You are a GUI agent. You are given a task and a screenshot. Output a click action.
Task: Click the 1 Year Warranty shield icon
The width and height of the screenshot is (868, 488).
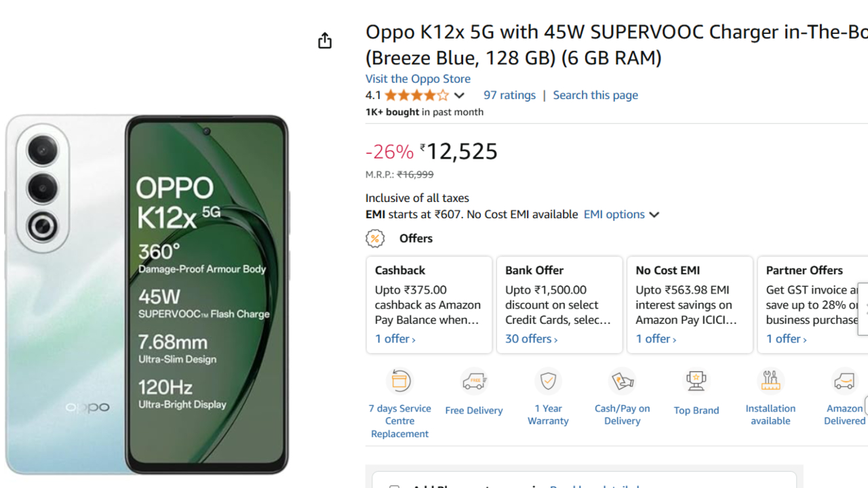[x=548, y=381]
